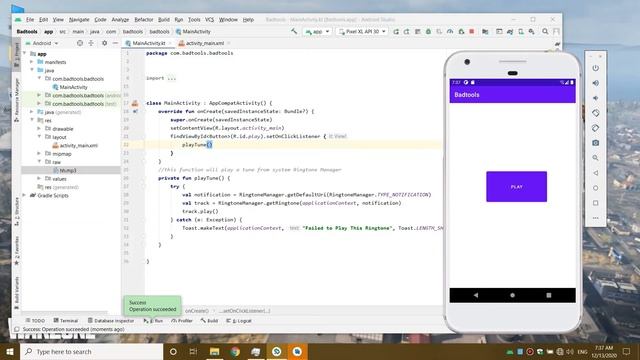The height and width of the screenshot is (360, 640).
Task: Expand the values folder
Action: pyautogui.click(x=39, y=178)
